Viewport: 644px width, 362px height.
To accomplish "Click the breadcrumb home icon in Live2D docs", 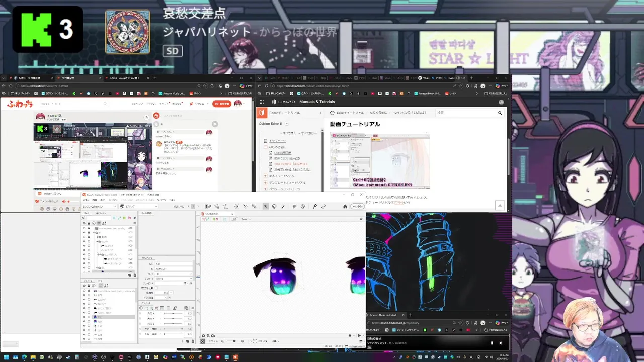I will (x=332, y=113).
